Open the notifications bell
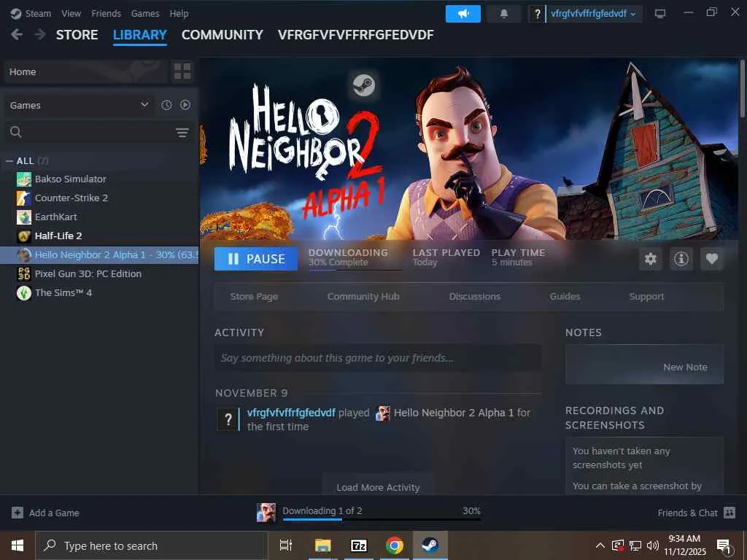The image size is (747, 560). click(503, 14)
